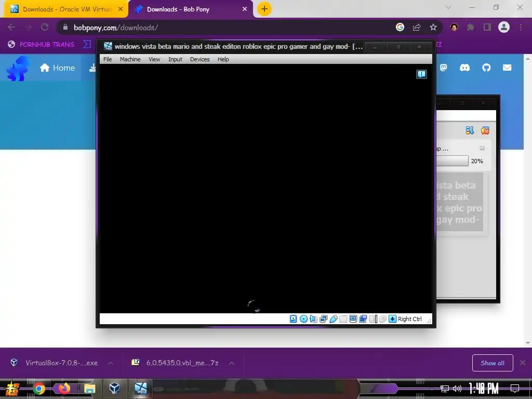The image size is (532, 399).
Task: Open the audio settings icon in VM status bar
Action: (x=313, y=319)
